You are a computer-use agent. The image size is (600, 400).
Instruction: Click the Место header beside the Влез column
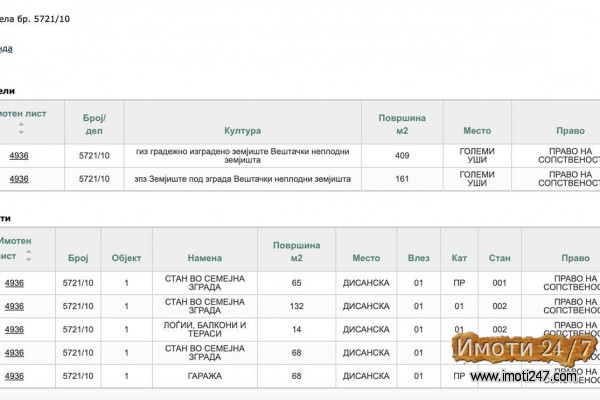(365, 257)
